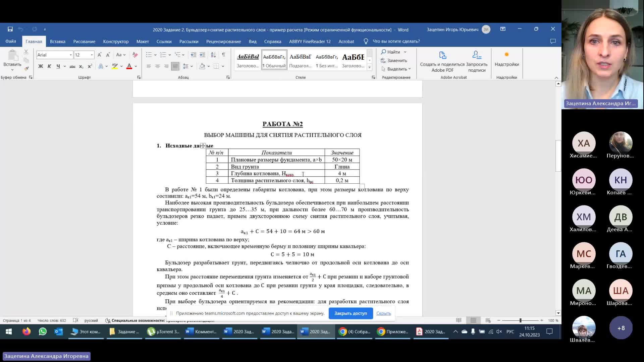Open the Arial font name dropdown
Image resolution: width=644 pixels, height=362 pixels.
click(x=71, y=55)
